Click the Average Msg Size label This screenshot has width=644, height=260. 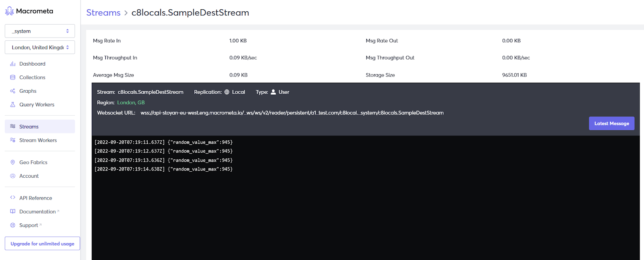click(x=114, y=75)
